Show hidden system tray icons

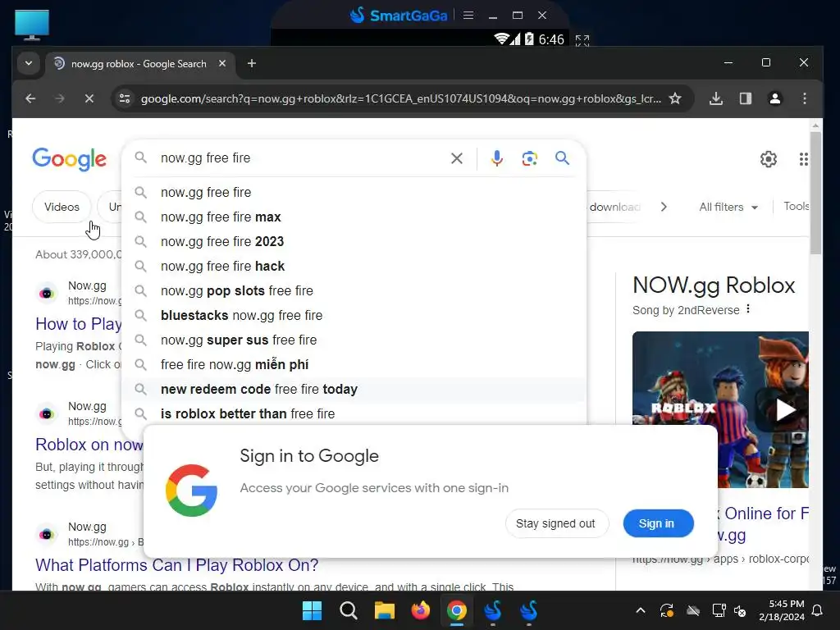point(640,610)
